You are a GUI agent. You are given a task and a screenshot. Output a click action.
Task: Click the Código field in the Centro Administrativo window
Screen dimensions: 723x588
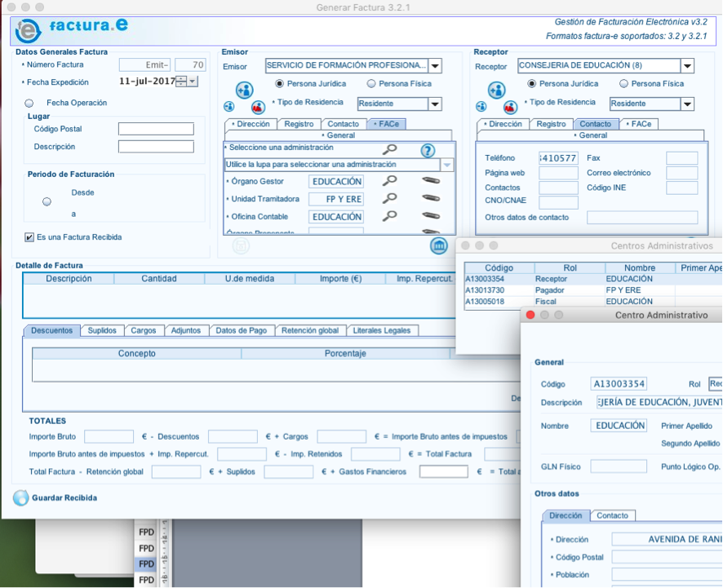[619, 384]
